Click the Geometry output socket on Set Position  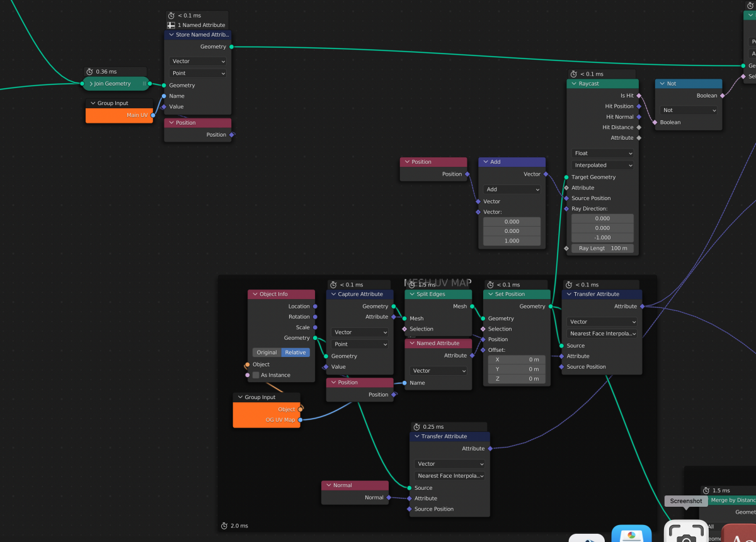(x=550, y=307)
